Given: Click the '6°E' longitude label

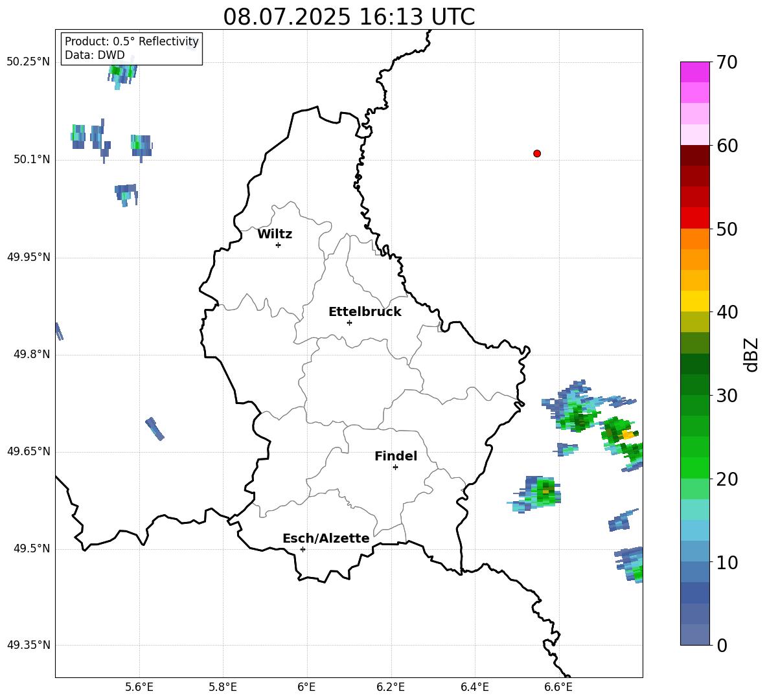Looking at the screenshot, I should tap(306, 687).
